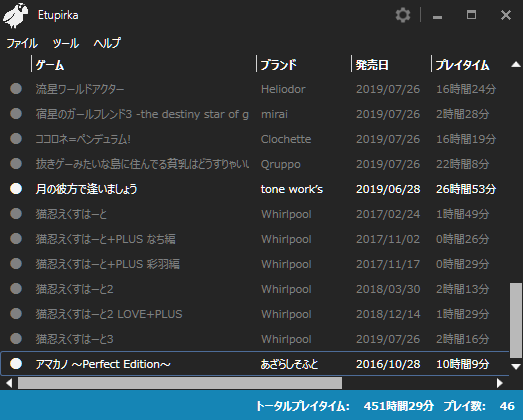Open settings with the gear icon

pyautogui.click(x=403, y=15)
